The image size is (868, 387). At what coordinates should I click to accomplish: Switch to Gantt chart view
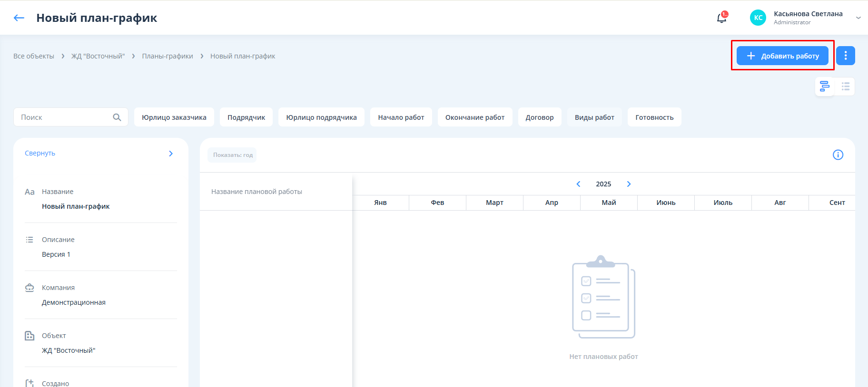tap(825, 86)
